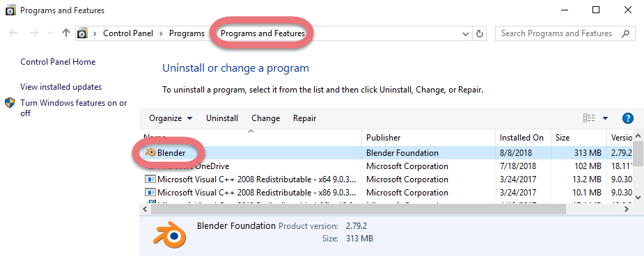Click the Windows features shield icon
Image resolution: width=644 pixels, height=256 pixels.
(x=10, y=103)
